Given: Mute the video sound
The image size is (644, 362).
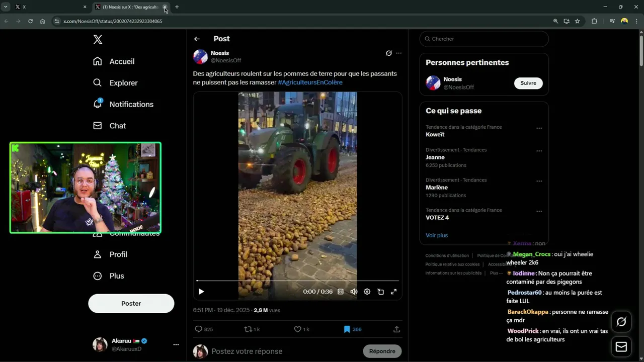Looking at the screenshot, I should [x=354, y=292].
